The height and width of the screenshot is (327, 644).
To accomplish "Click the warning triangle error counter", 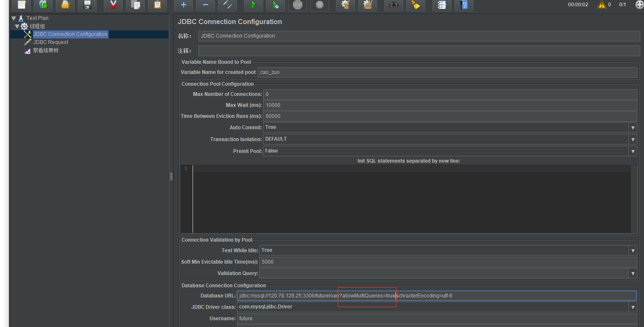I will click(x=601, y=5).
